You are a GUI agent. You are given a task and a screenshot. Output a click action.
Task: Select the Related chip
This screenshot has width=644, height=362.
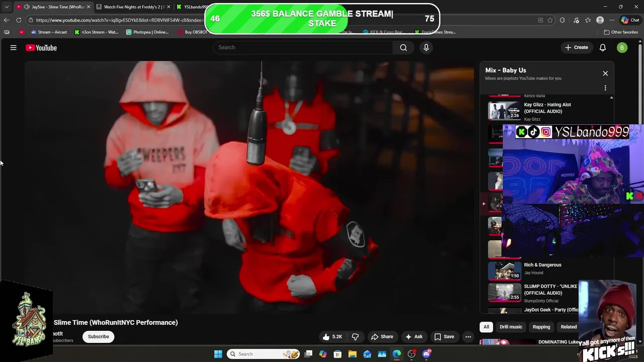point(569,327)
